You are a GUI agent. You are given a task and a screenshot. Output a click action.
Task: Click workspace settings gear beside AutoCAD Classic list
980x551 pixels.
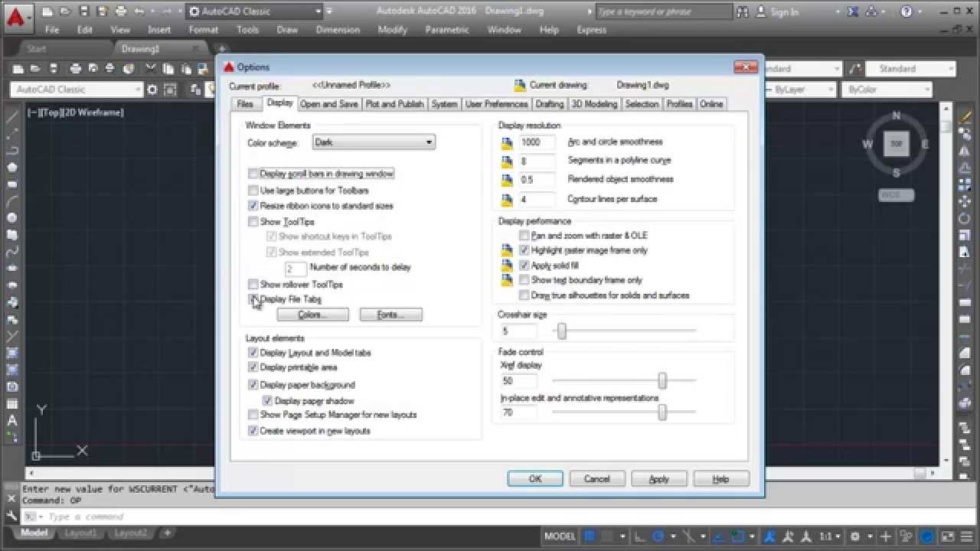[x=152, y=90]
